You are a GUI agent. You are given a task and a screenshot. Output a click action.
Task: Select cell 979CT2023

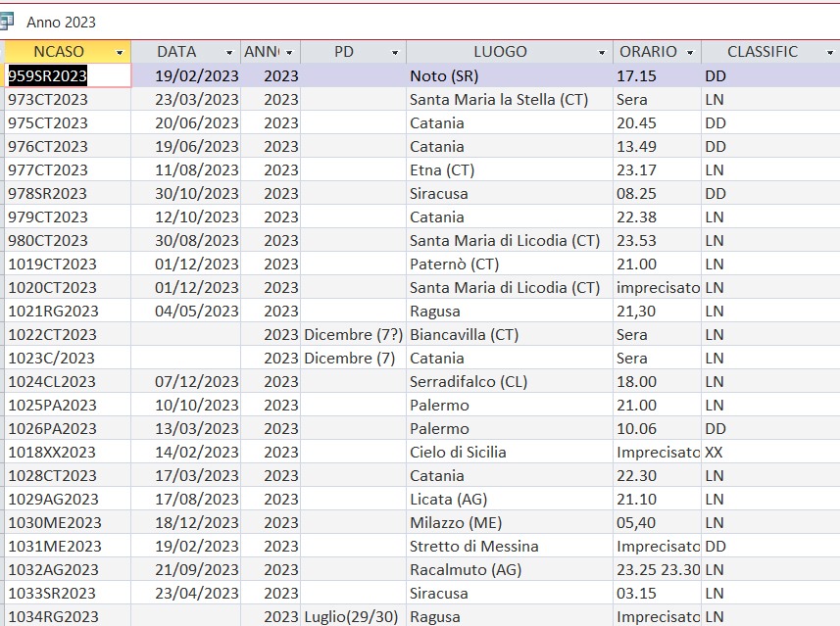click(68, 217)
